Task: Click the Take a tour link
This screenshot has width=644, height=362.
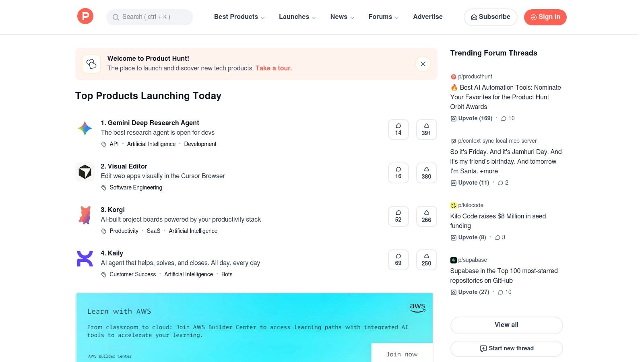Action: point(273,68)
